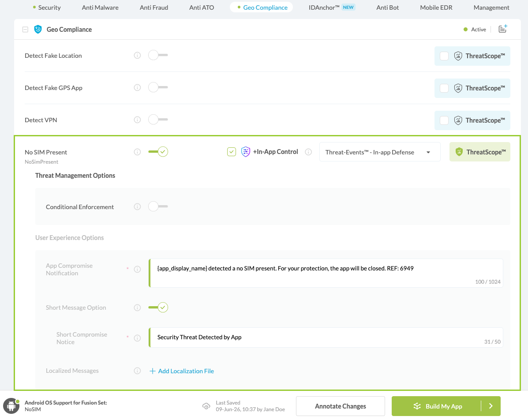Select the Geo Compliance tab
Image resolution: width=528 pixels, height=420 pixels.
tap(261, 7)
